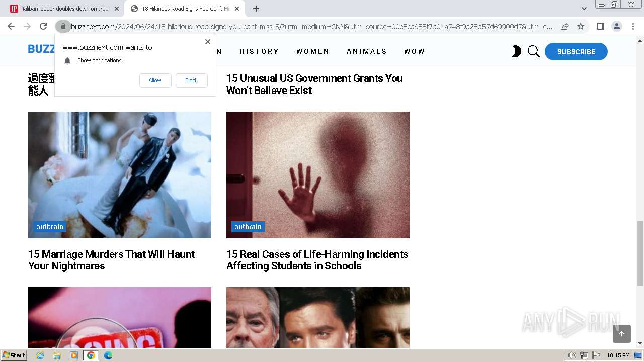Open site search magnifier icon
The image size is (644, 362).
[x=534, y=51]
